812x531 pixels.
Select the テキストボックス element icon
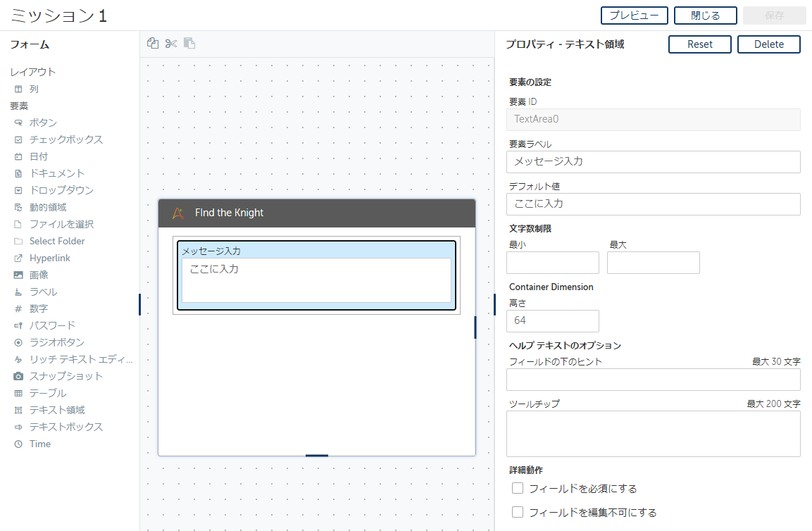click(x=18, y=427)
